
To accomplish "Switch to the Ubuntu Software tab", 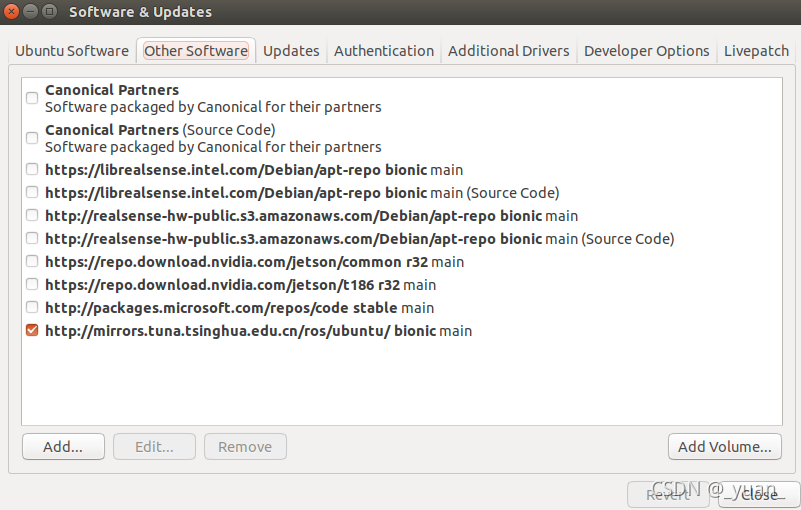I will [72, 51].
